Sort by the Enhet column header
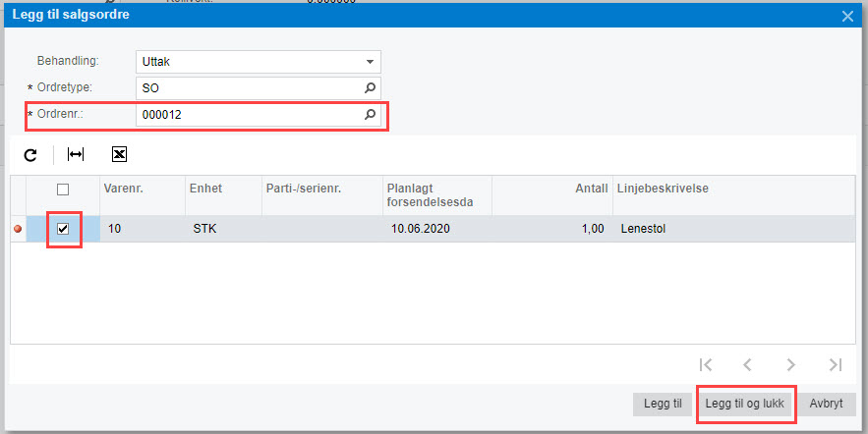Viewport: 868px width, 434px height. 224,195
